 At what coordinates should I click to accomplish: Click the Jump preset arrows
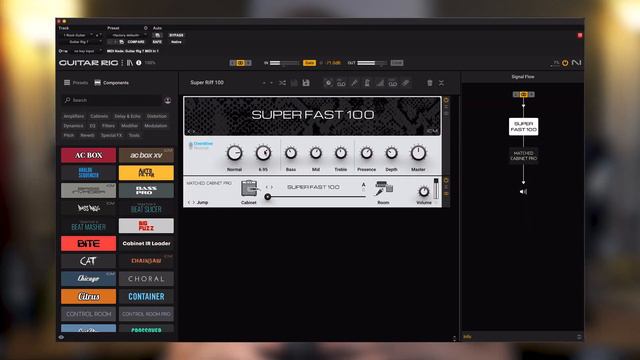point(191,202)
